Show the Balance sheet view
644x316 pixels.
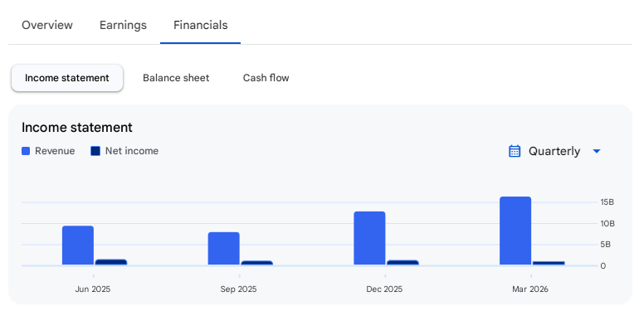point(176,78)
